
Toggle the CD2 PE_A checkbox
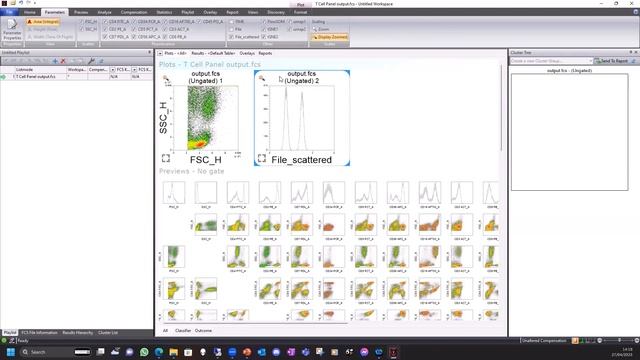105,29
